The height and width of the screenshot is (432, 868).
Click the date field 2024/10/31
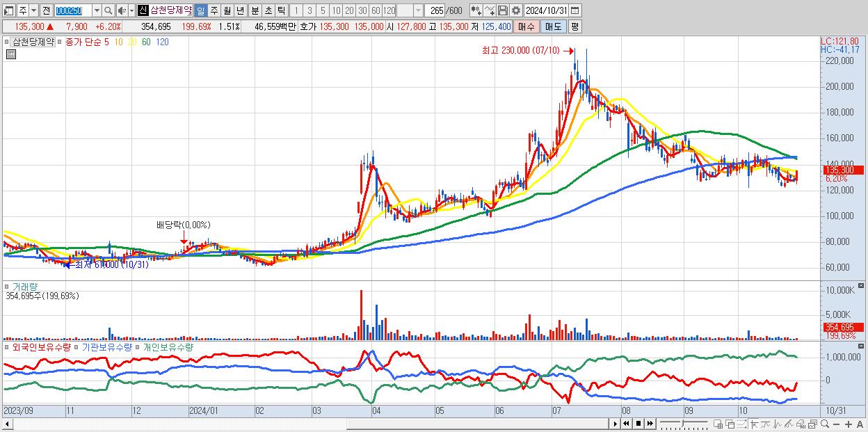(x=547, y=10)
